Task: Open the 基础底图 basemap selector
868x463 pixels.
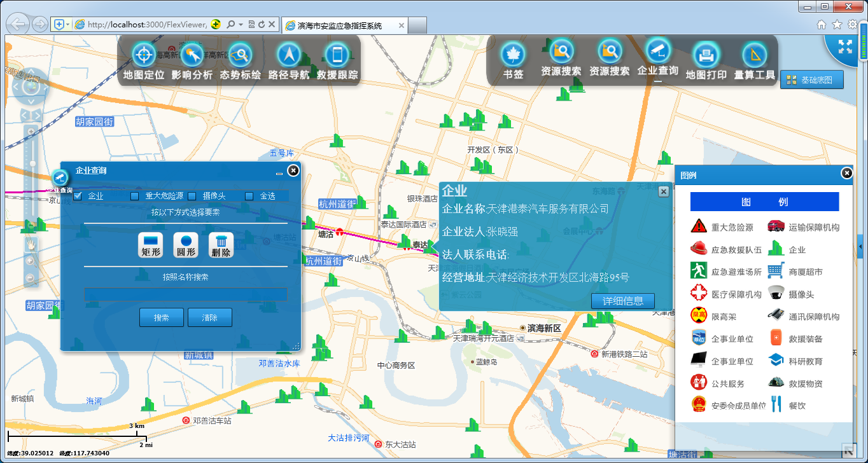Action: tap(812, 80)
